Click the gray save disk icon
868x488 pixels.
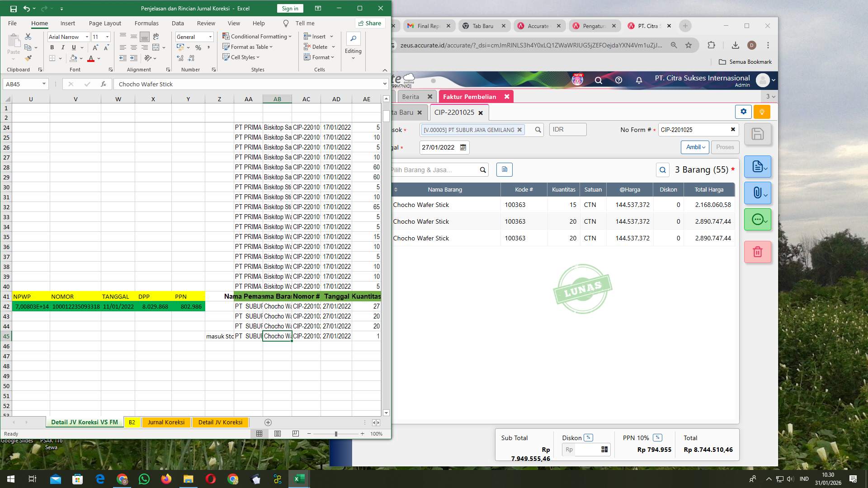point(758,134)
